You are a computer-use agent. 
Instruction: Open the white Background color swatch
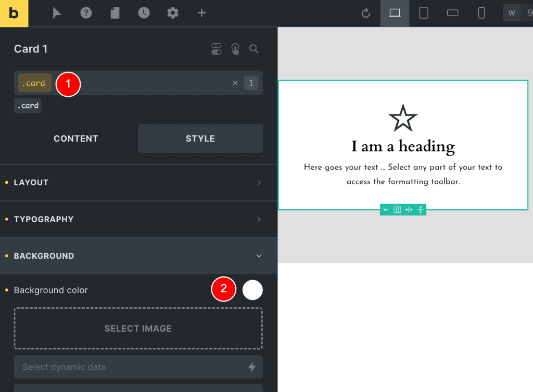(x=252, y=289)
